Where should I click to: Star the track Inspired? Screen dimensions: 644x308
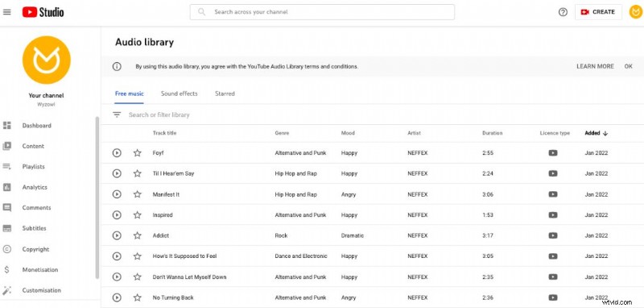137,214
